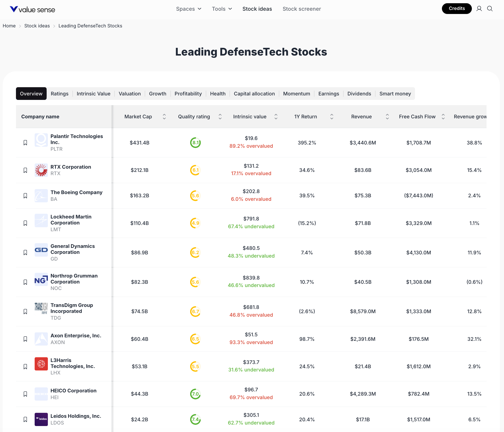Click the General Dynamics GD logo
The image size is (504, 432).
tap(41, 250)
